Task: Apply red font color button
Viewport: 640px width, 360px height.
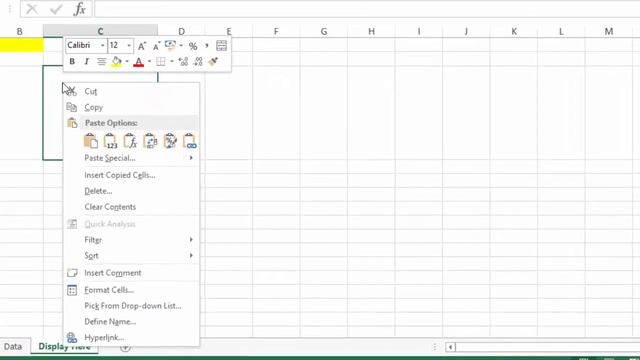Action: [x=138, y=62]
